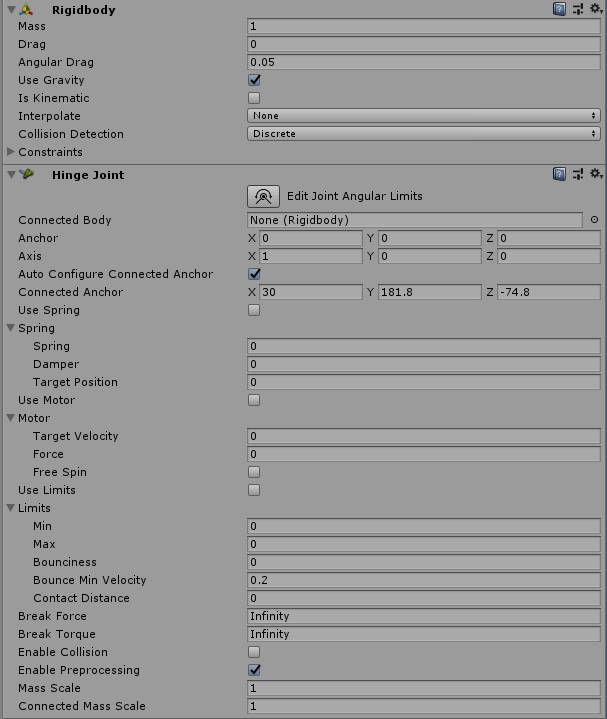Click the Break Torque field
The image size is (607, 719).
(424, 634)
